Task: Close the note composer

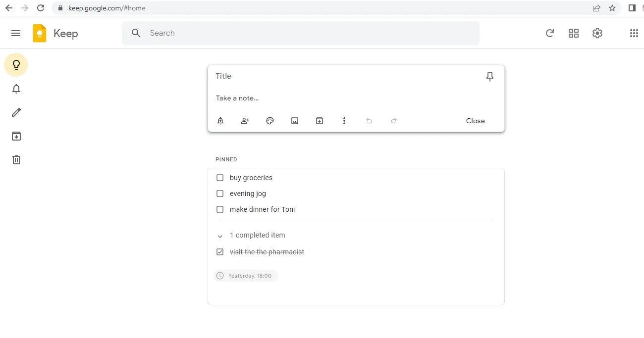Action: (475, 120)
